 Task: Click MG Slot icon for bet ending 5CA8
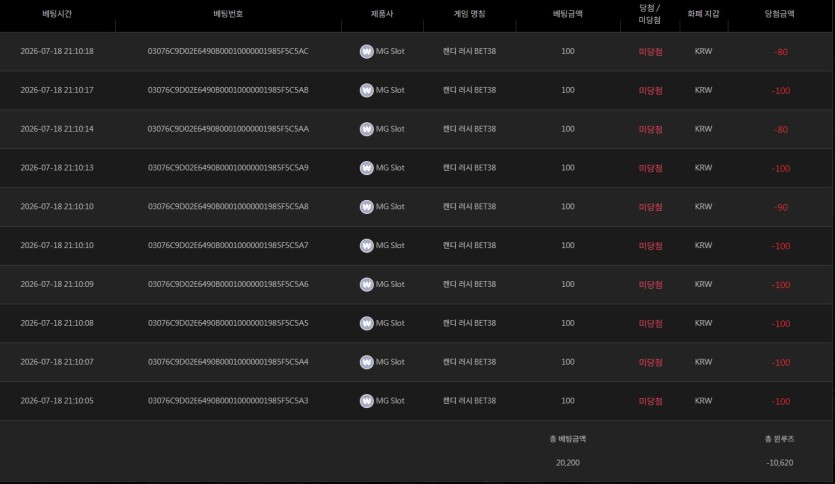[366, 207]
